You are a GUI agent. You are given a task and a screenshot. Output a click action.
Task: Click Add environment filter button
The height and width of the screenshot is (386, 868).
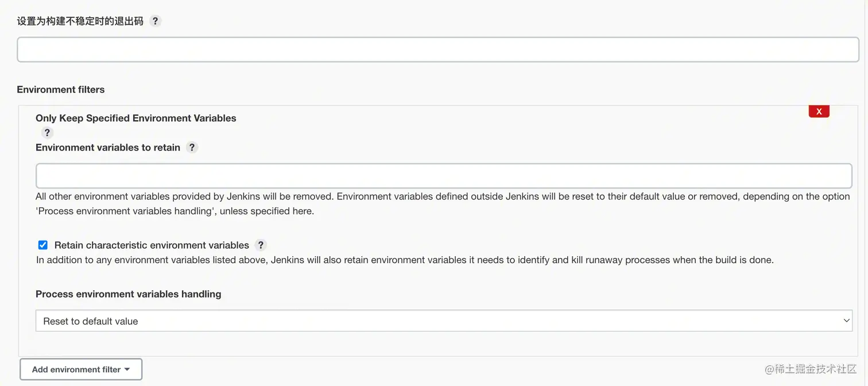pos(76,369)
